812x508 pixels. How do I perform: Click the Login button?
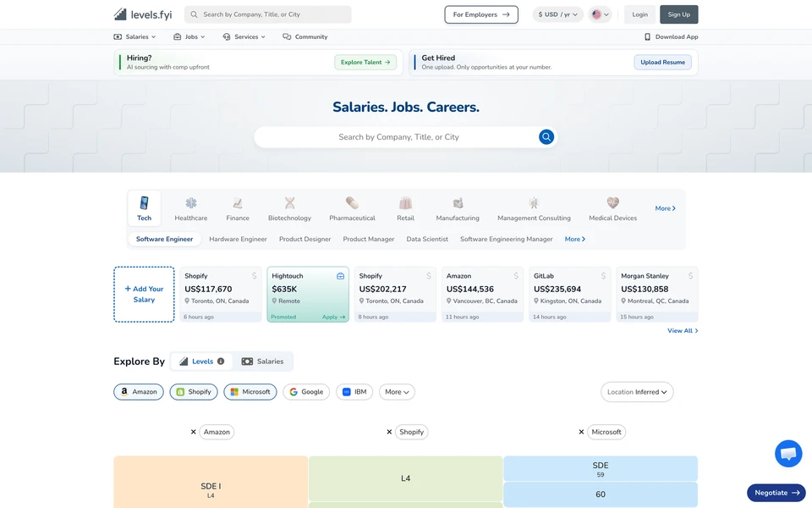click(639, 14)
